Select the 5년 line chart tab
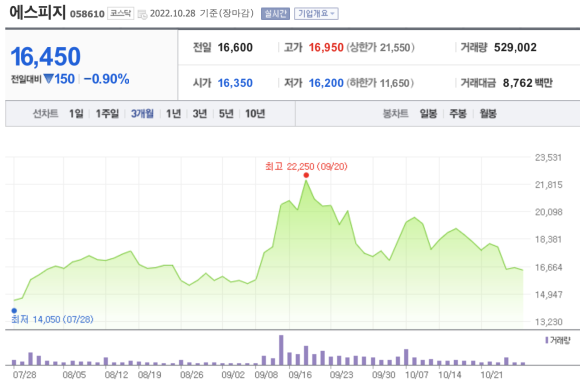Viewport: 580px width, 392px height. (226, 114)
